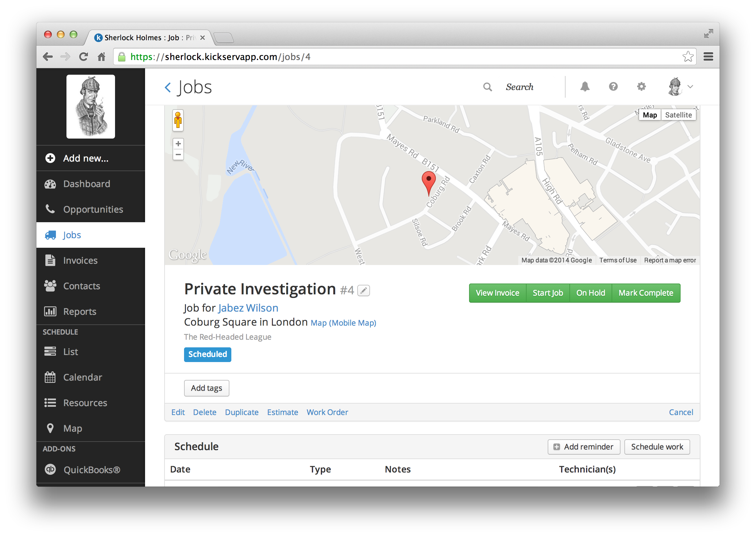Click the red map location pin

pyautogui.click(x=428, y=182)
